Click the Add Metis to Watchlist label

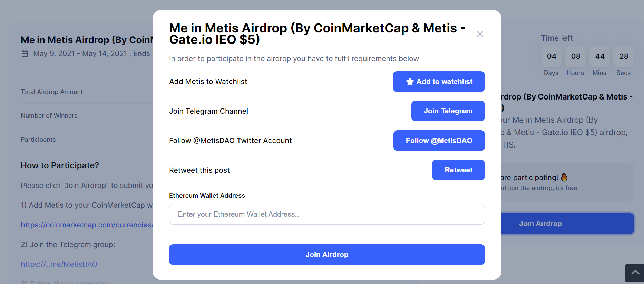[208, 82]
